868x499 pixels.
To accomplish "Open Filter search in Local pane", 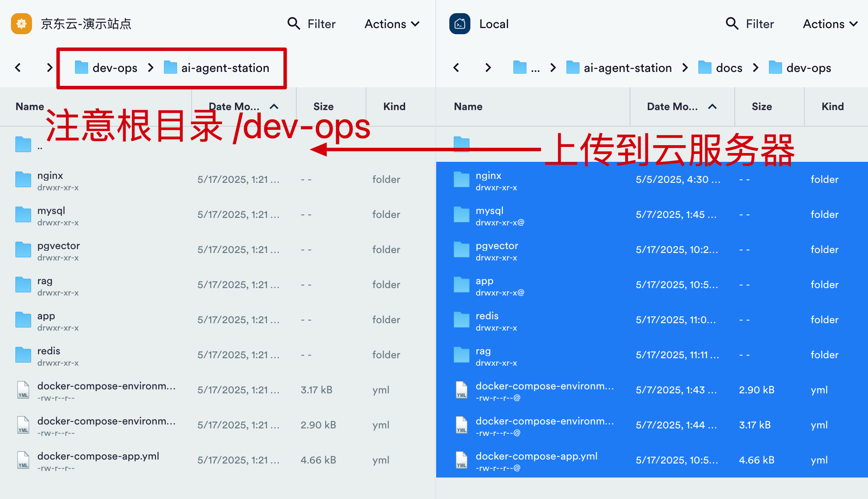I will (750, 24).
